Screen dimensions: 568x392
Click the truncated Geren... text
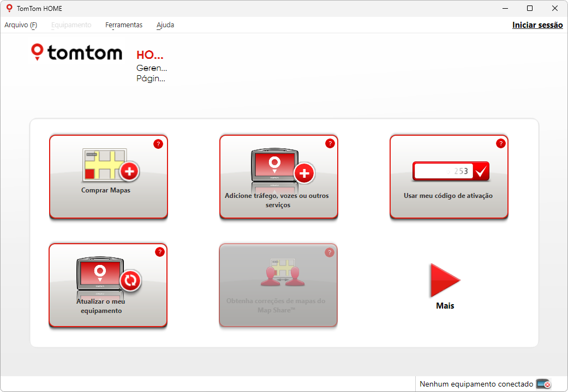pyautogui.click(x=152, y=68)
